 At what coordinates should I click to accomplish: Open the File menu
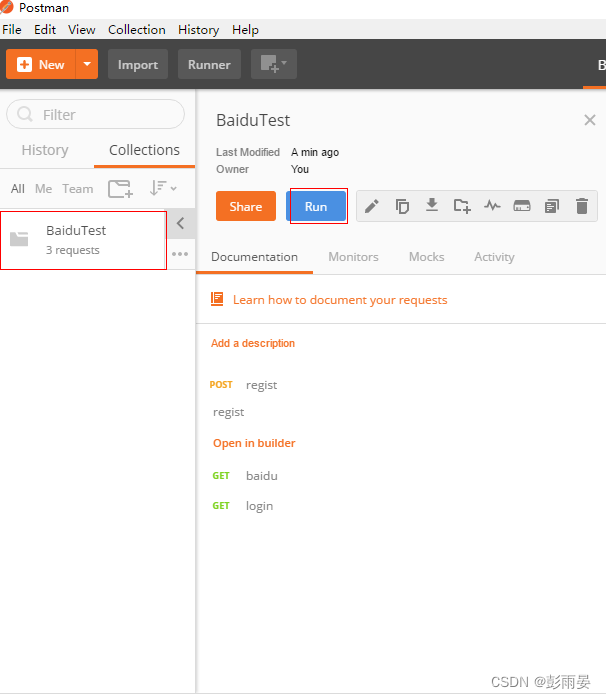12,29
